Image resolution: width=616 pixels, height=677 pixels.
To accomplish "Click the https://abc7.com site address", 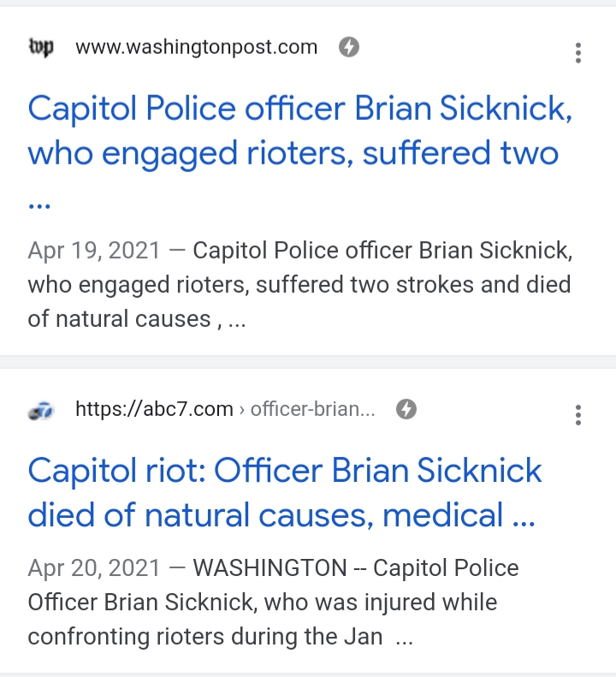I will pyautogui.click(x=154, y=410).
